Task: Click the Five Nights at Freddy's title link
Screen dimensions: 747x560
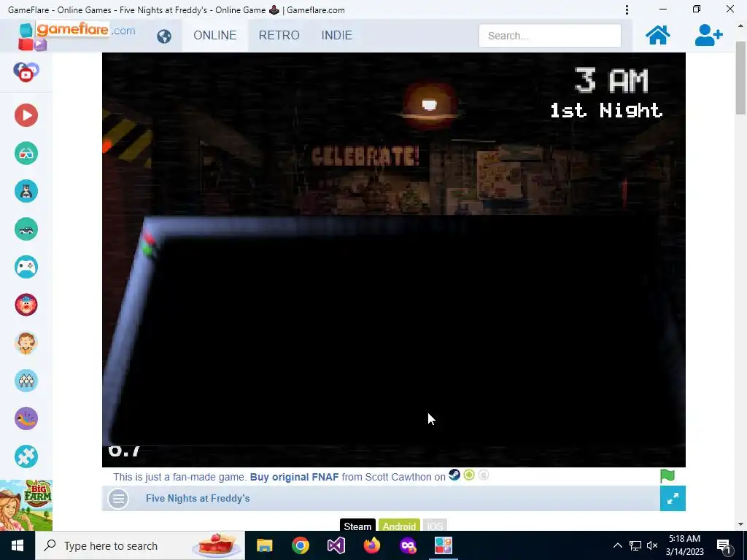Action: tap(198, 499)
